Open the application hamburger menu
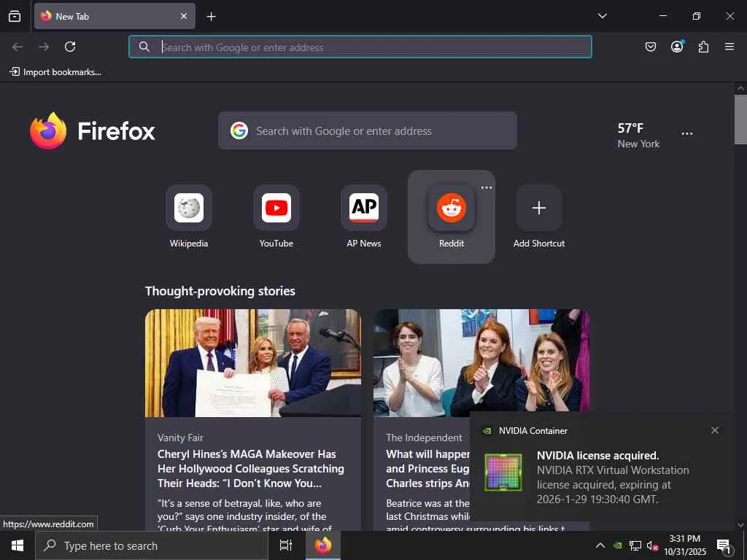The image size is (747, 560). 729,47
